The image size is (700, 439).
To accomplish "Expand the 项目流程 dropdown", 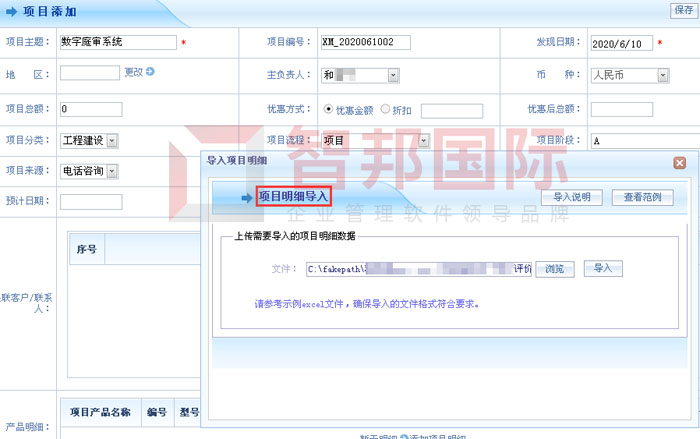I will pos(424,141).
